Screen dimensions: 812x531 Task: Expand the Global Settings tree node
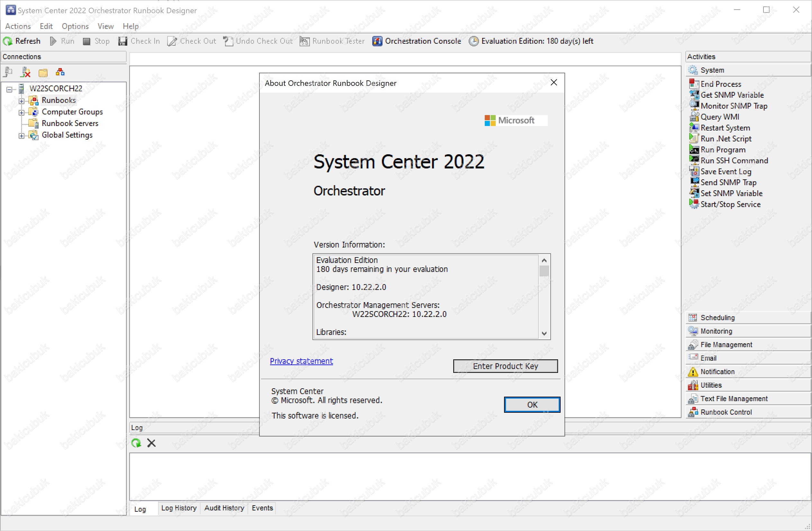[x=22, y=136]
